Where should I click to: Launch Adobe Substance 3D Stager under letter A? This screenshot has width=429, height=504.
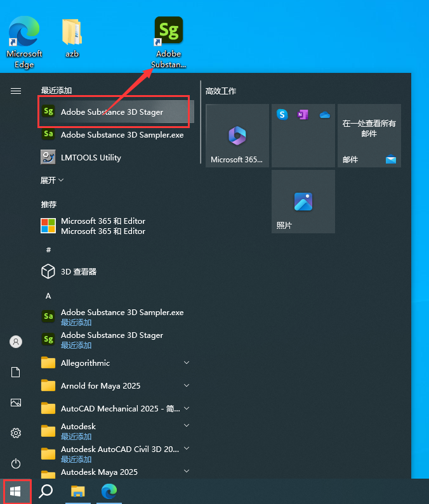[x=116, y=339]
